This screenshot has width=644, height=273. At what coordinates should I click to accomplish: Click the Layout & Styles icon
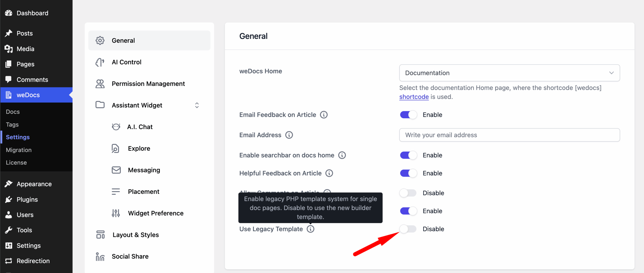100,235
